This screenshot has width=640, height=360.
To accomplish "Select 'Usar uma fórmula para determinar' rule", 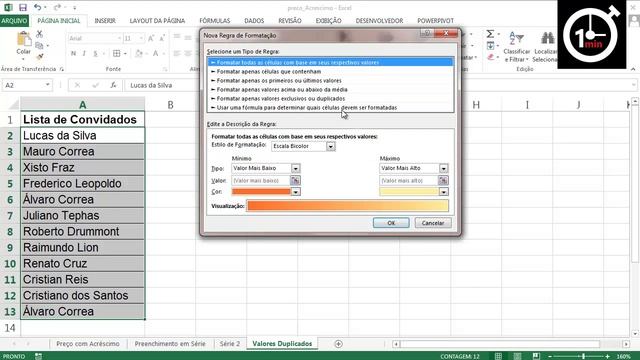I will tap(330, 107).
